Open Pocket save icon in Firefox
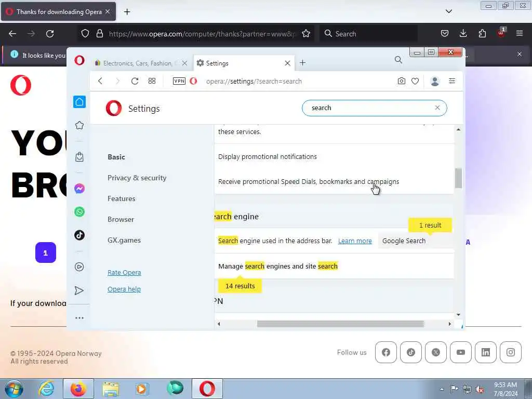532x399 pixels. 445,33
